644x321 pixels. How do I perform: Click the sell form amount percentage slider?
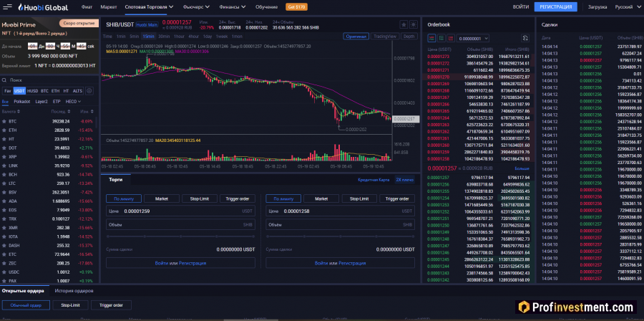341,236
